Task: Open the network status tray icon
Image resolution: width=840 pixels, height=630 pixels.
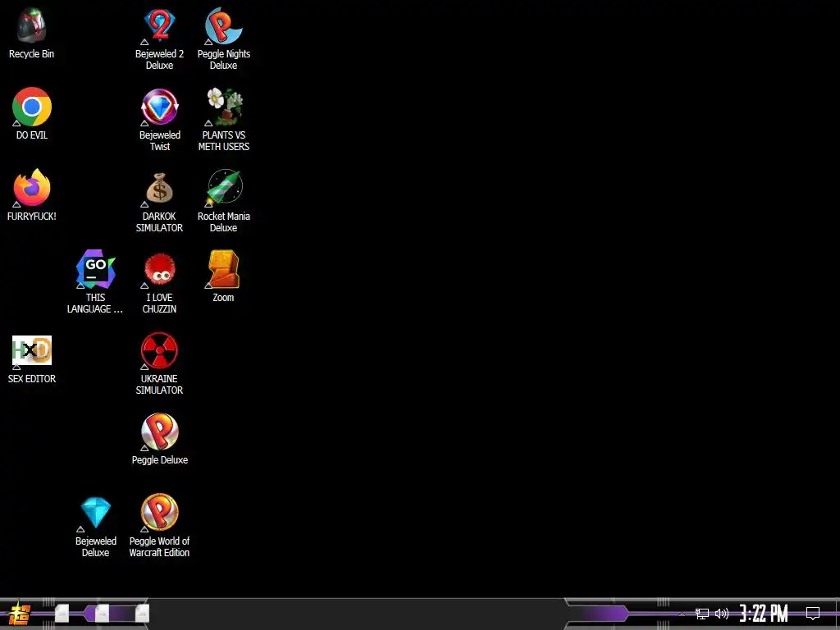Action: point(702,614)
